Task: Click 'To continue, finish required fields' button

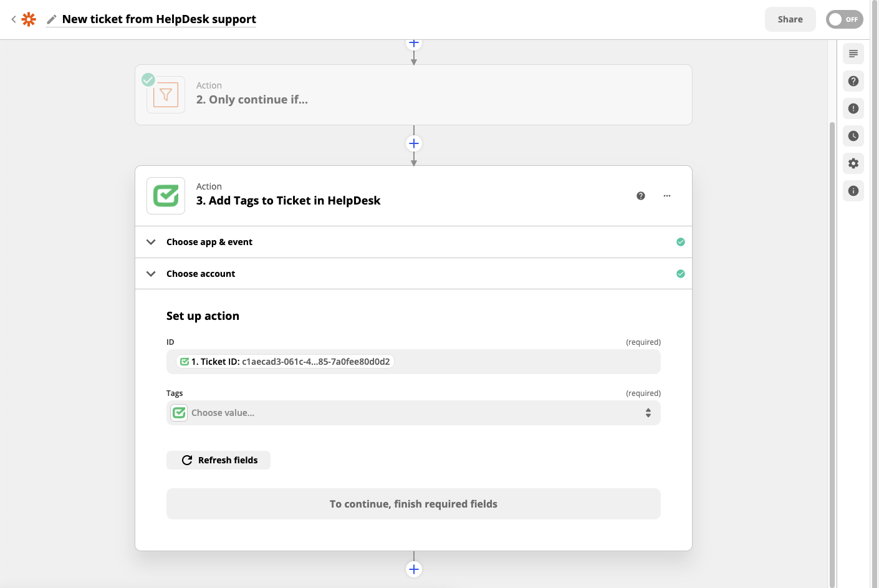Action: pyautogui.click(x=413, y=504)
